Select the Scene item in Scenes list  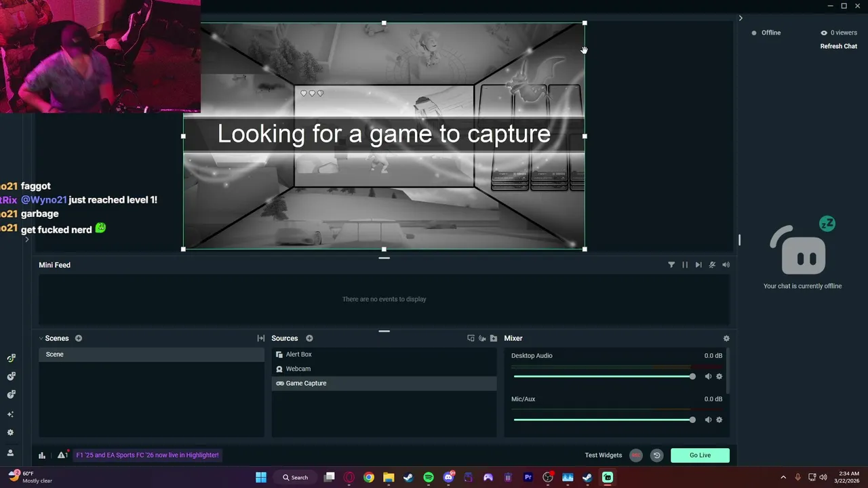pyautogui.click(x=151, y=354)
